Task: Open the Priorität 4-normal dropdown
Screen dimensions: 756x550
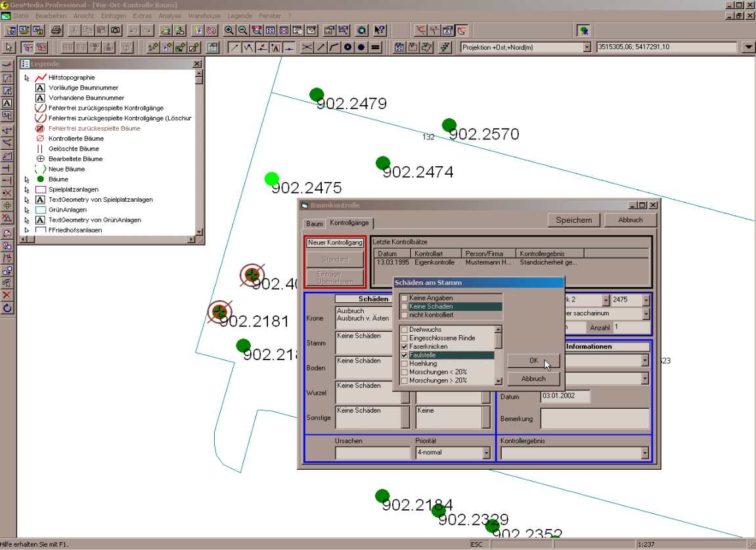Action: [x=486, y=453]
